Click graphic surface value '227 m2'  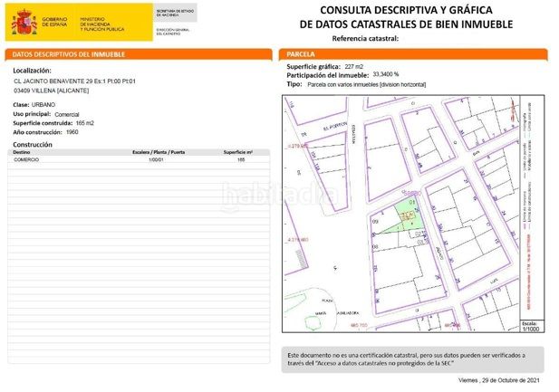tap(354, 67)
